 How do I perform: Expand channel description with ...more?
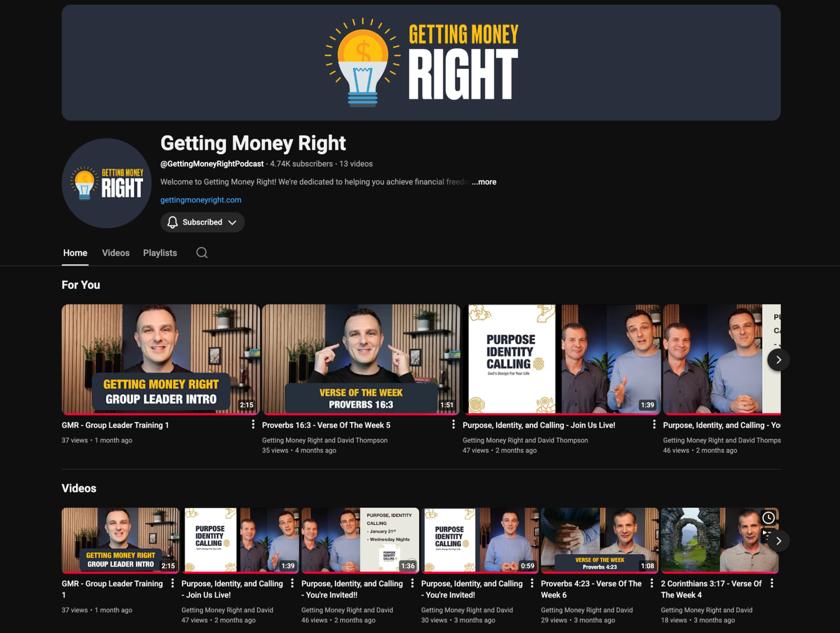click(484, 182)
